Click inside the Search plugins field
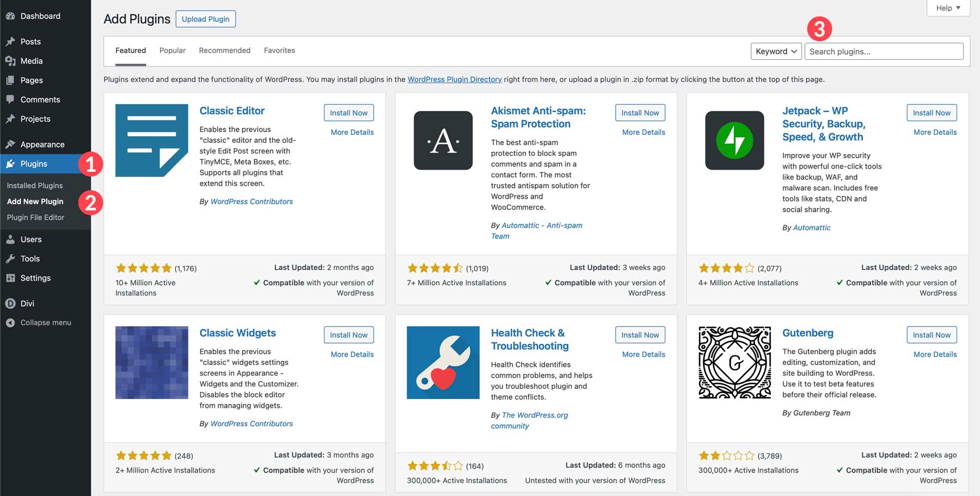 coord(883,51)
